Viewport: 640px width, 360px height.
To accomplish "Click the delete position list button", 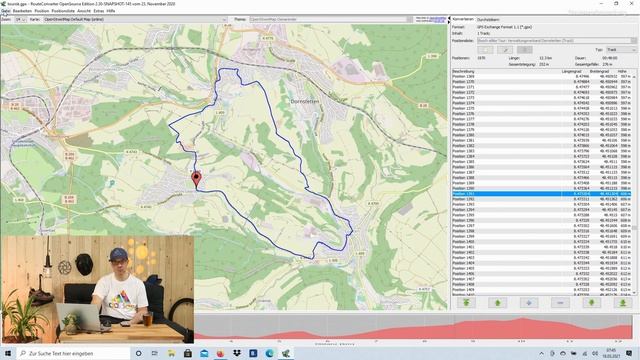I will click(x=524, y=50).
